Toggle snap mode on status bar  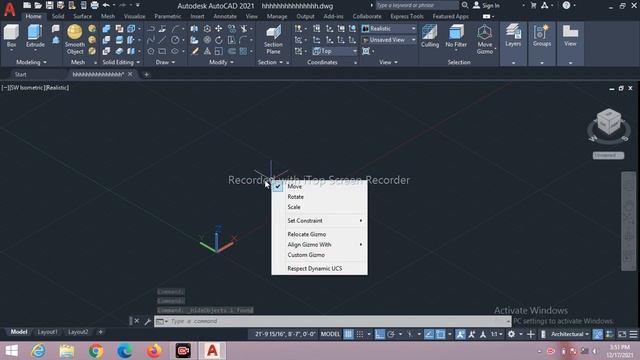point(360,334)
